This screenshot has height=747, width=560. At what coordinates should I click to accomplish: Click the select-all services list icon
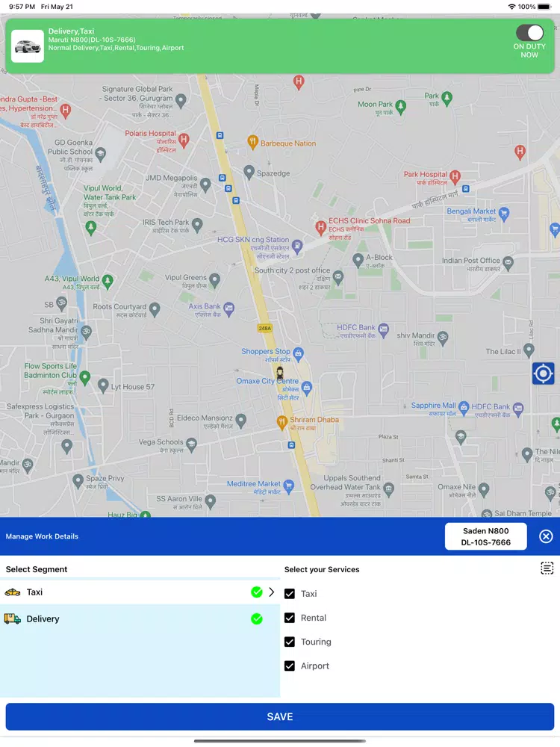coord(547,568)
